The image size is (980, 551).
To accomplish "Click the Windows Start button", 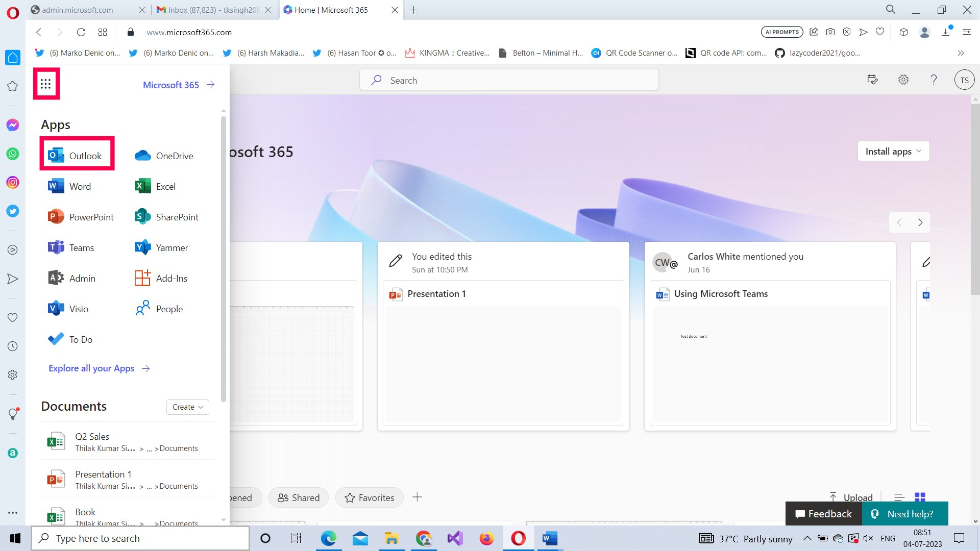I will [x=15, y=538].
